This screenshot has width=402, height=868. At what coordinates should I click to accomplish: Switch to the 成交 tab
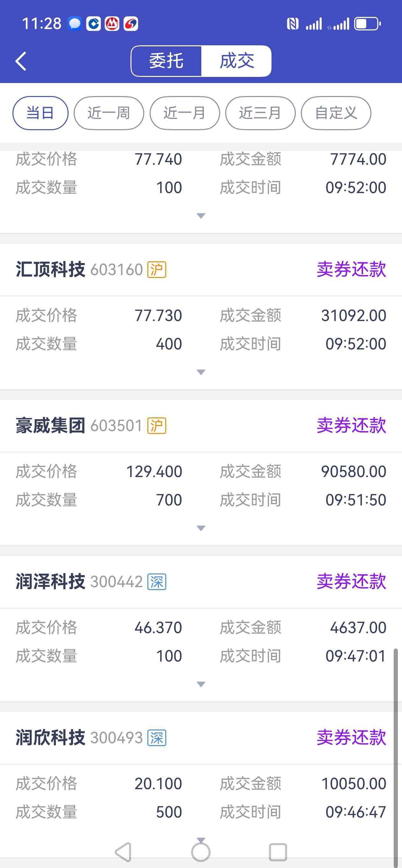(x=236, y=61)
